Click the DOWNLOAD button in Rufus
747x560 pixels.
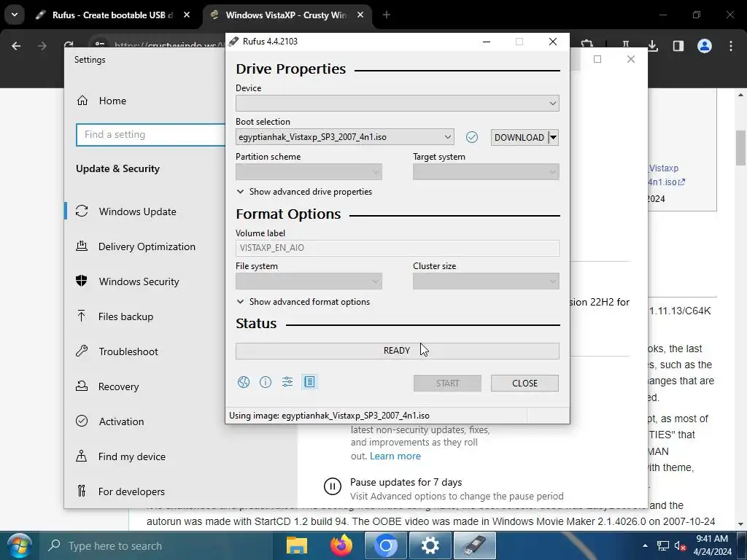[x=519, y=138]
